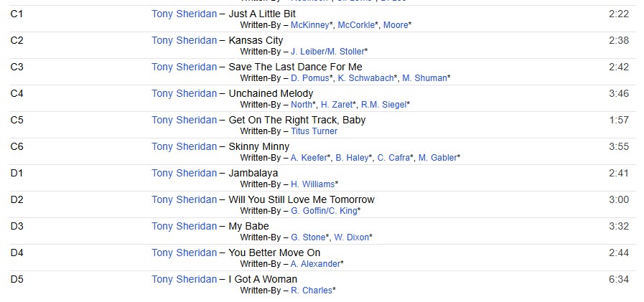The width and height of the screenshot is (644, 302).
Task: Open Tony Sheridan link beside Kansas City
Action: pos(184,40)
